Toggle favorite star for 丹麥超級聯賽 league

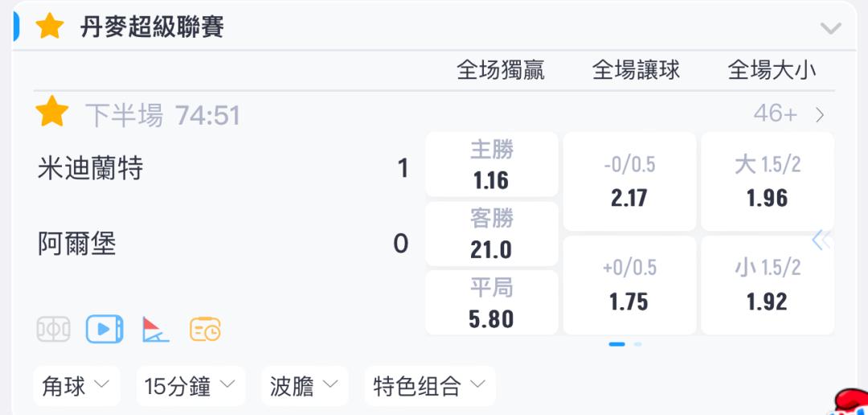pos(49,26)
